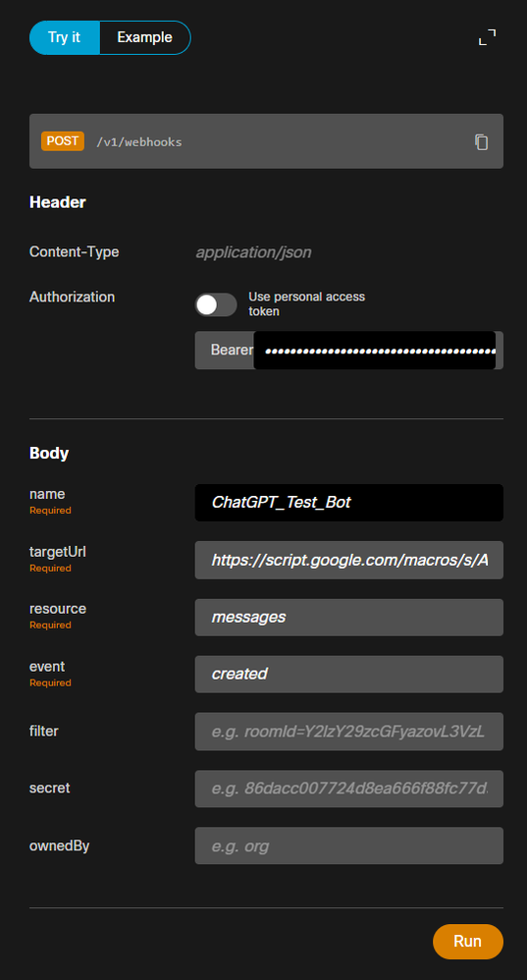
Task: Click the resource field containing messages
Action: tap(349, 618)
